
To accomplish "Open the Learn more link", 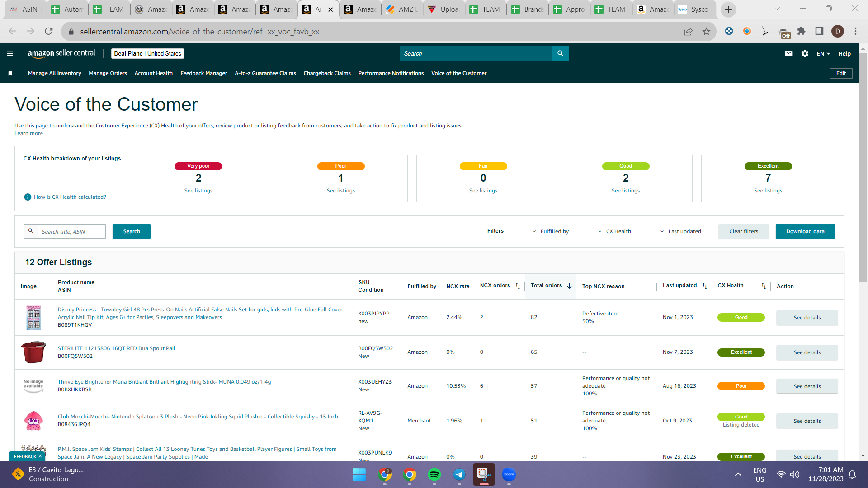I will click(x=28, y=133).
